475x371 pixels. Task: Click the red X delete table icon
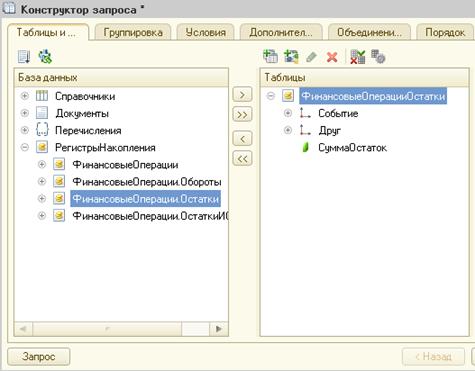[x=332, y=57]
